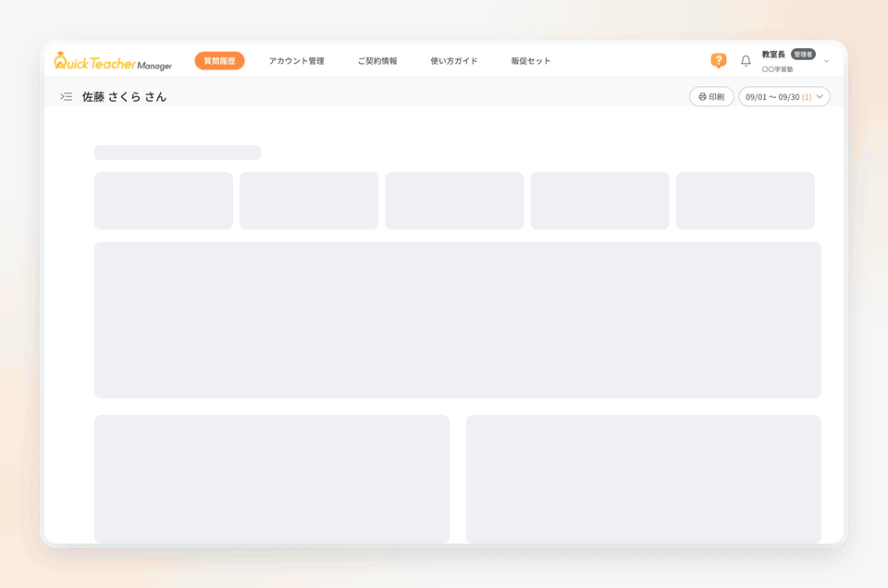Open the notifications bell

(746, 60)
